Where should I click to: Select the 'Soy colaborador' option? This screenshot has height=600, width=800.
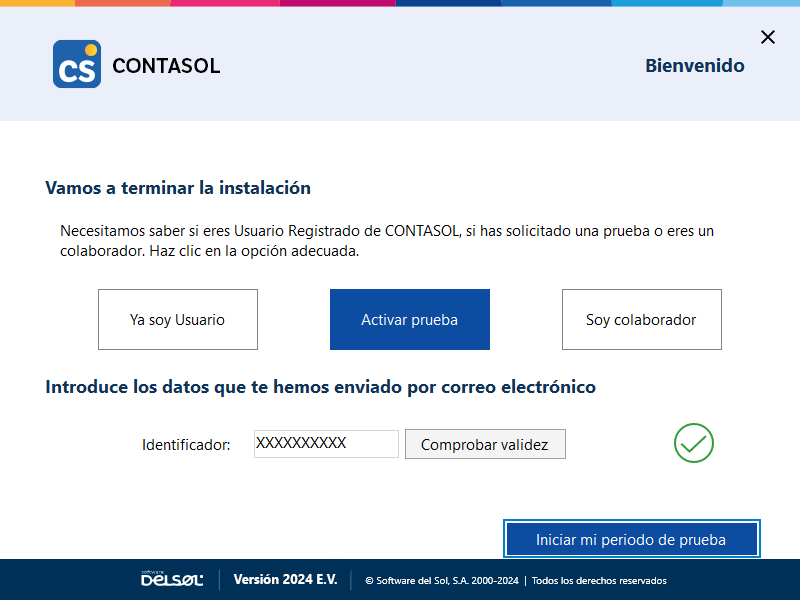pos(642,319)
